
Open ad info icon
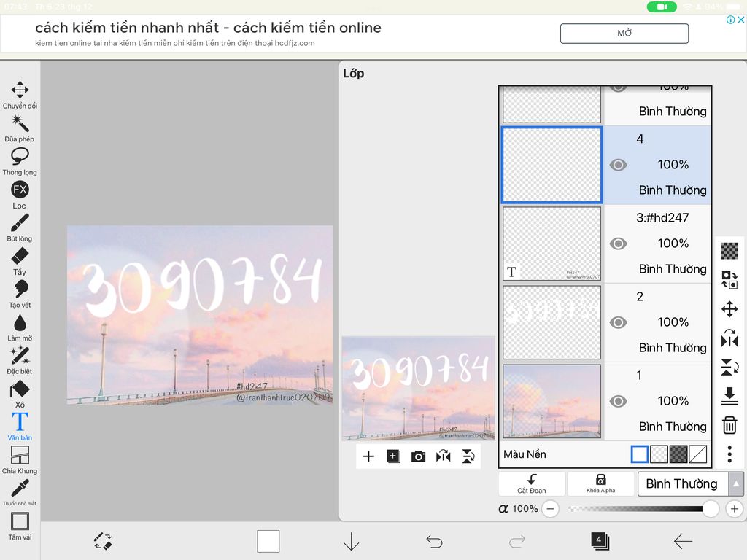730,20
